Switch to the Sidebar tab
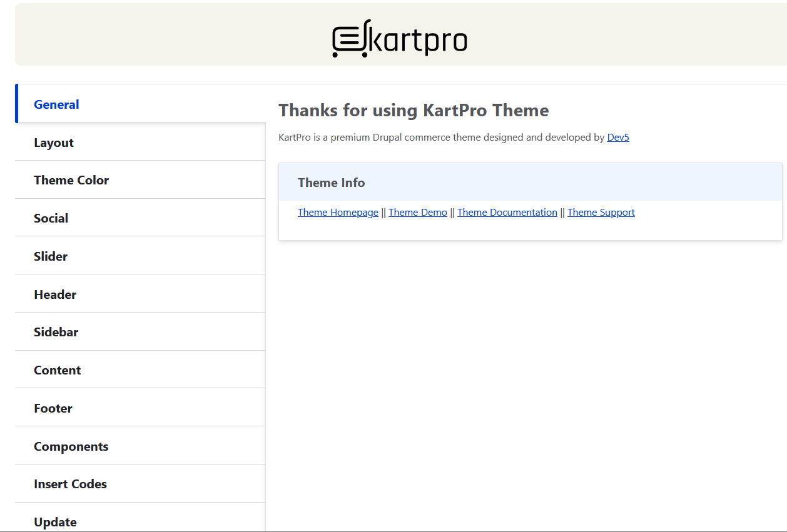This screenshot has height=532, width=787. point(56,332)
